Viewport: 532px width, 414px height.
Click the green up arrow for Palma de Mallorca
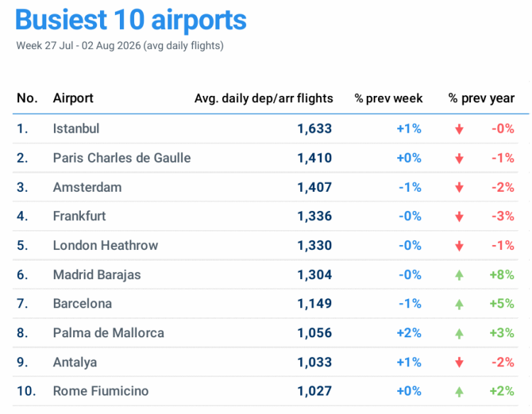[459, 333]
